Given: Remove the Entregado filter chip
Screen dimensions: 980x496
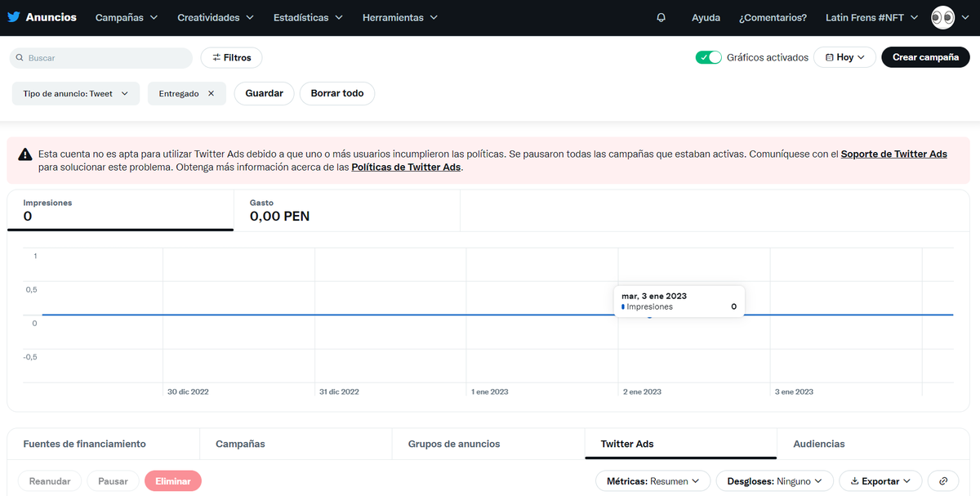Looking at the screenshot, I should [211, 94].
